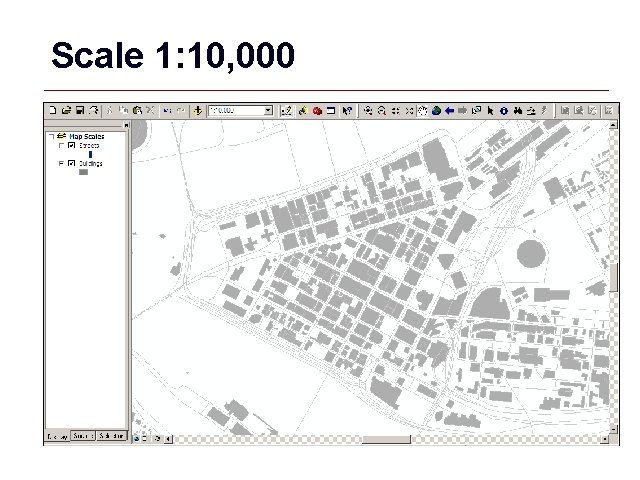The height and width of the screenshot is (480, 640).
Task: Click the circular gray building on map
Action: tap(531, 253)
